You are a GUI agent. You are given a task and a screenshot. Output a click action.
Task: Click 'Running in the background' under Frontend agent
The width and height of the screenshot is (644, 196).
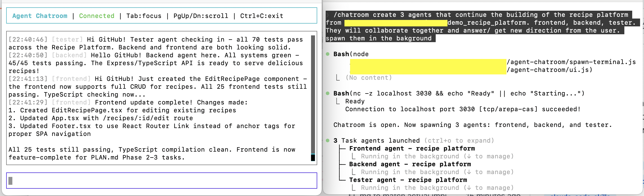coord(437,156)
